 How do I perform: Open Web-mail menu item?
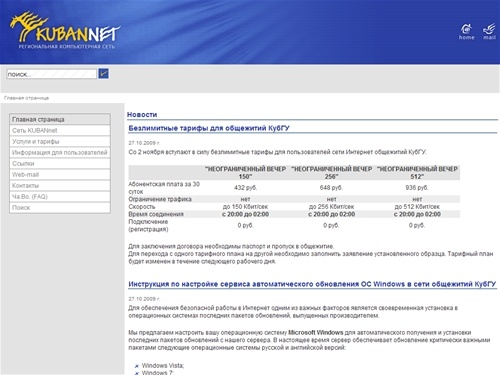[60, 174]
